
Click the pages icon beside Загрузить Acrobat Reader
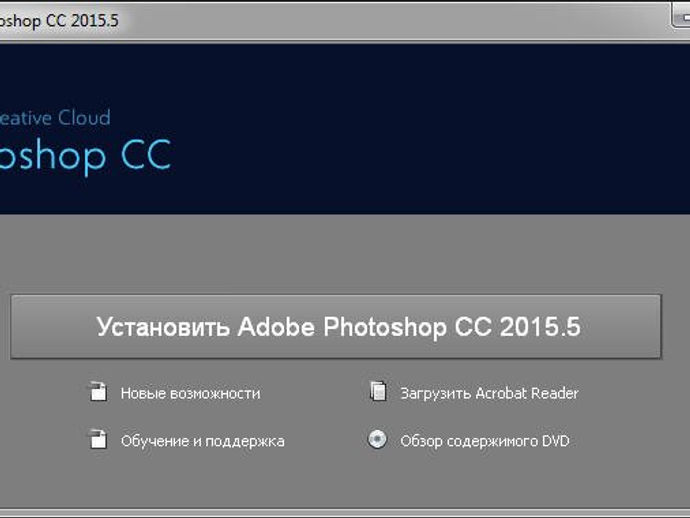(378, 391)
